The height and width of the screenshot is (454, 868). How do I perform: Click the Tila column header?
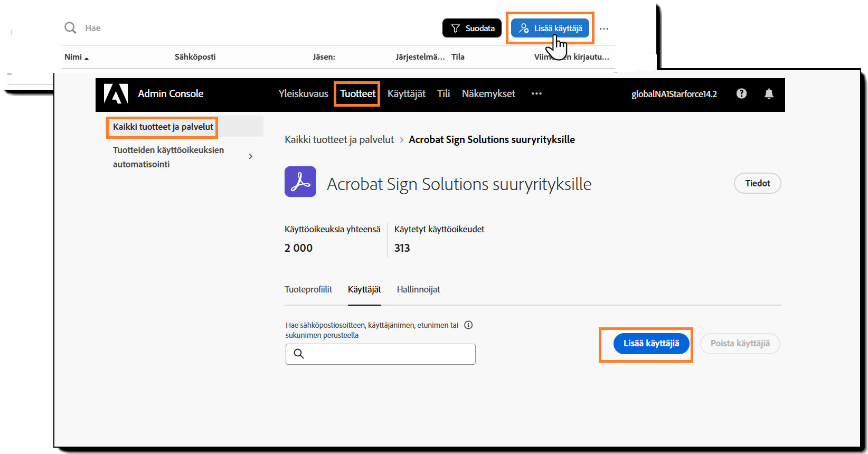(x=458, y=57)
